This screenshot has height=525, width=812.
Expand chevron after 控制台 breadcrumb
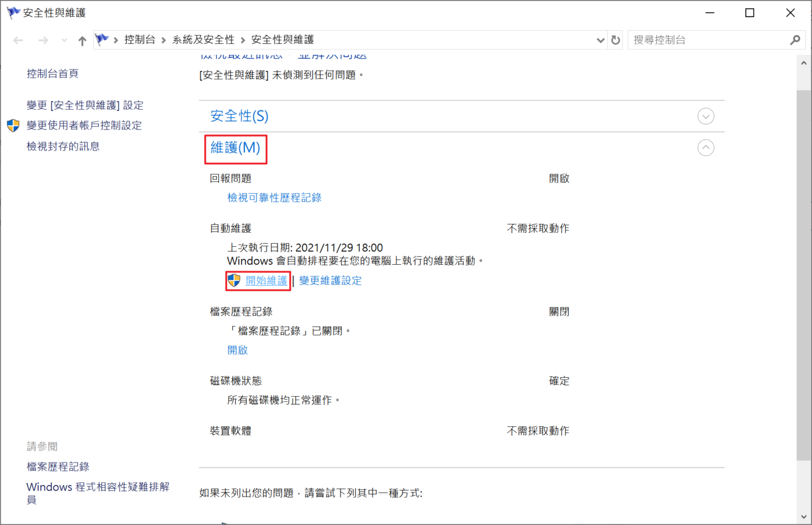coord(164,40)
